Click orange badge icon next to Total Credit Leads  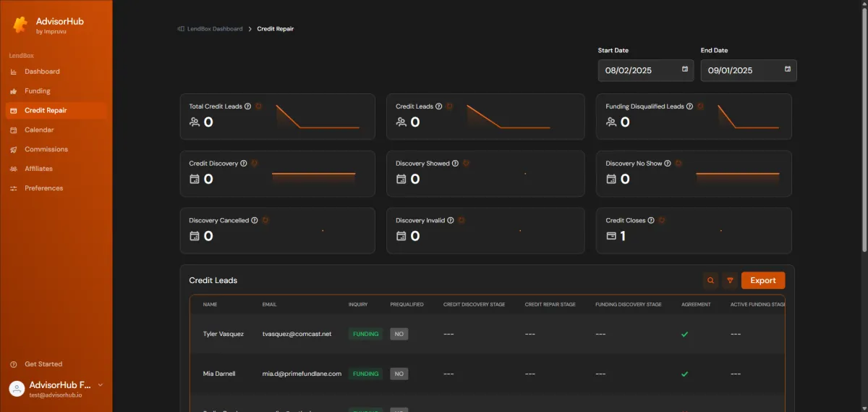pyautogui.click(x=259, y=106)
